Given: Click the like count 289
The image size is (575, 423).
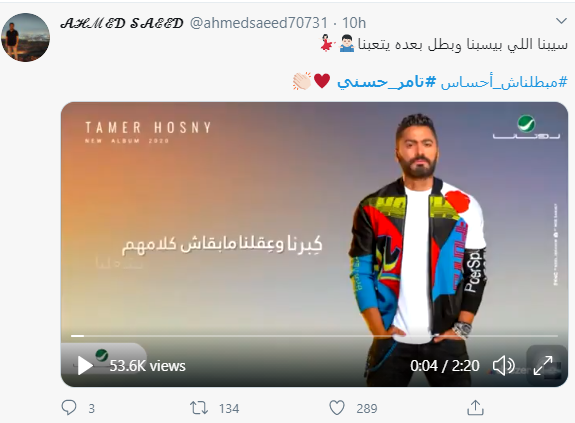Looking at the screenshot, I should pyautogui.click(x=367, y=408).
